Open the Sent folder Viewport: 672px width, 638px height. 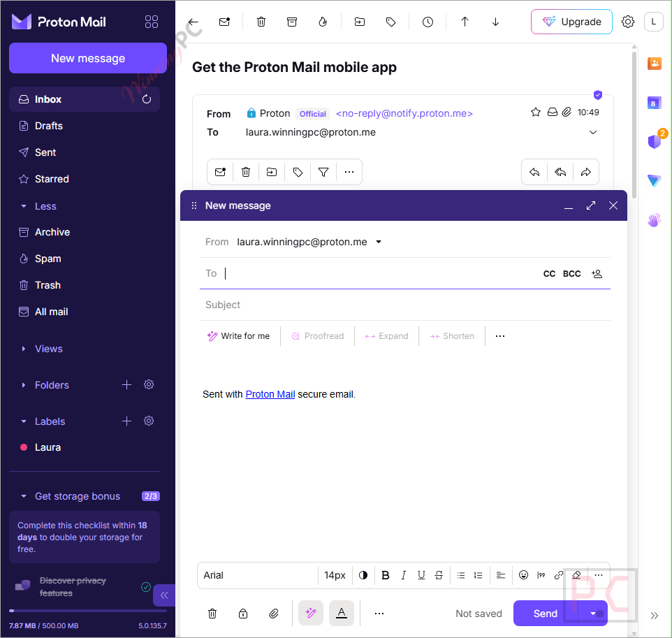(85, 152)
